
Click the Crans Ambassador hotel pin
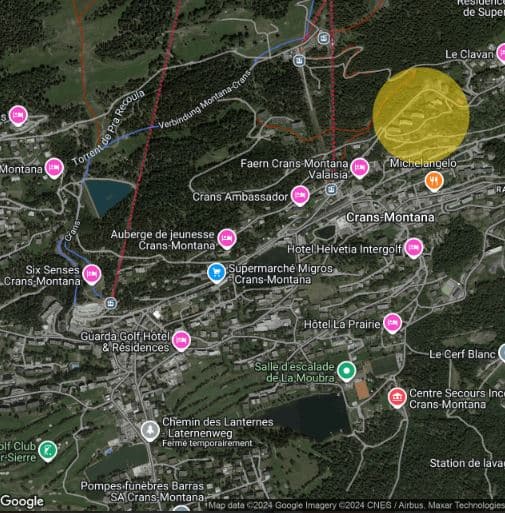tap(300, 196)
